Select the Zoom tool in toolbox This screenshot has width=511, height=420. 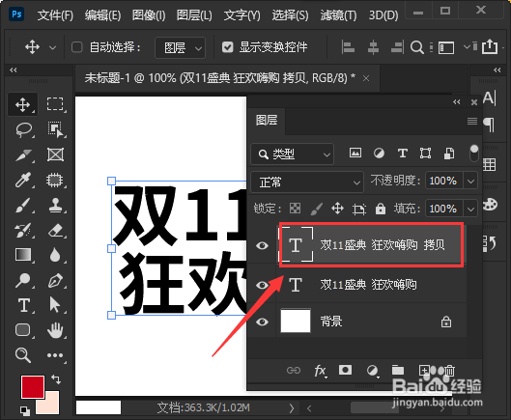coord(23,355)
